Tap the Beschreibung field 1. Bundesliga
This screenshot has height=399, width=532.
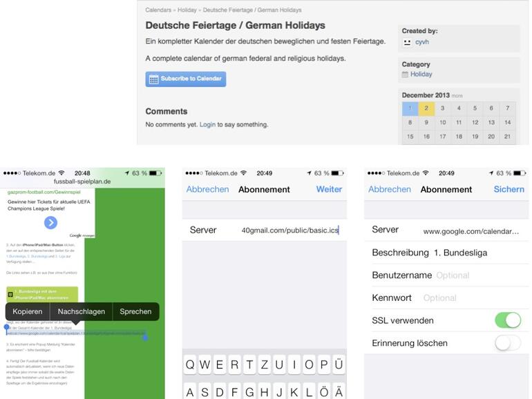pos(446,253)
